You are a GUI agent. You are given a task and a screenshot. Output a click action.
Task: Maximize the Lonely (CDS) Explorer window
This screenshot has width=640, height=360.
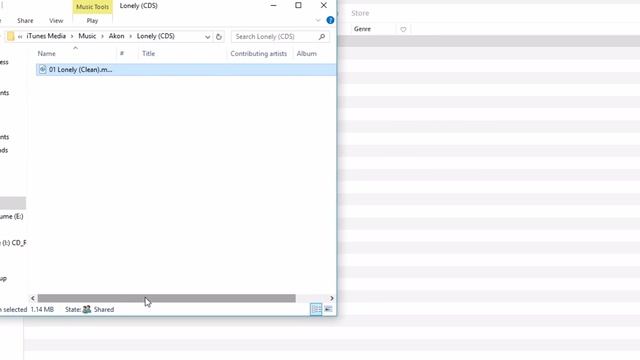298,5
